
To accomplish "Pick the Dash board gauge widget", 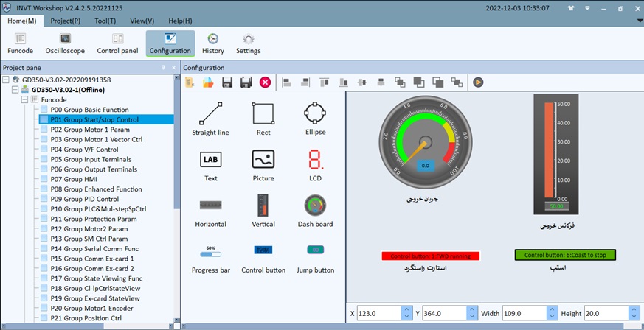I will (x=315, y=211).
